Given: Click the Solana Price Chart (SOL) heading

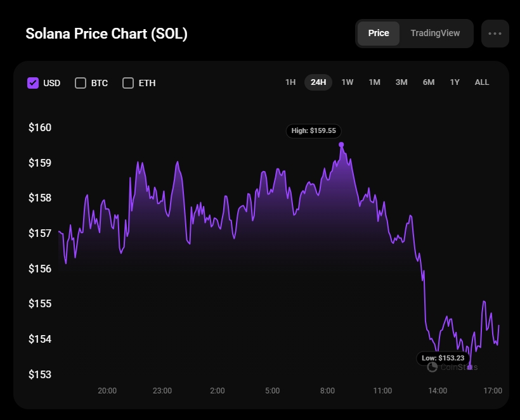Looking at the screenshot, I should click(x=107, y=34).
